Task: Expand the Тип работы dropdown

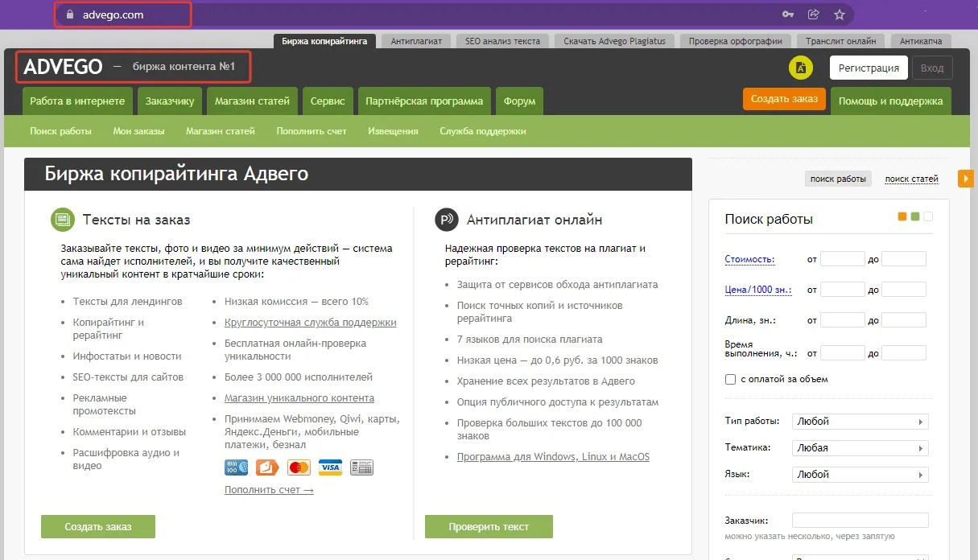Action: click(860, 422)
